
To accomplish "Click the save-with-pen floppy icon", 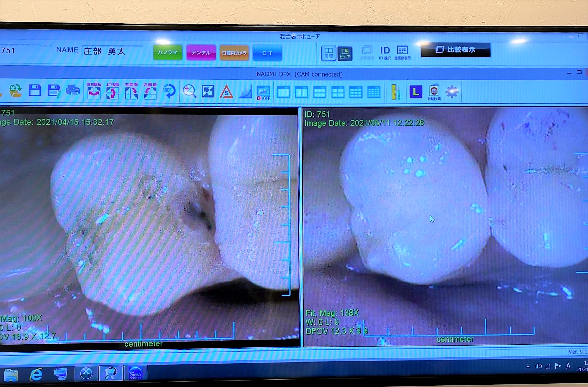I will pos(54,91).
